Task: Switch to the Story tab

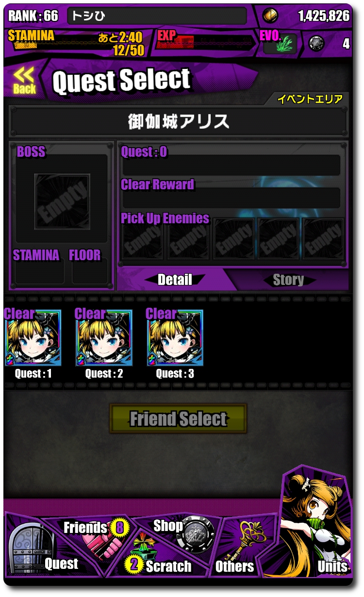Action: pos(288,280)
